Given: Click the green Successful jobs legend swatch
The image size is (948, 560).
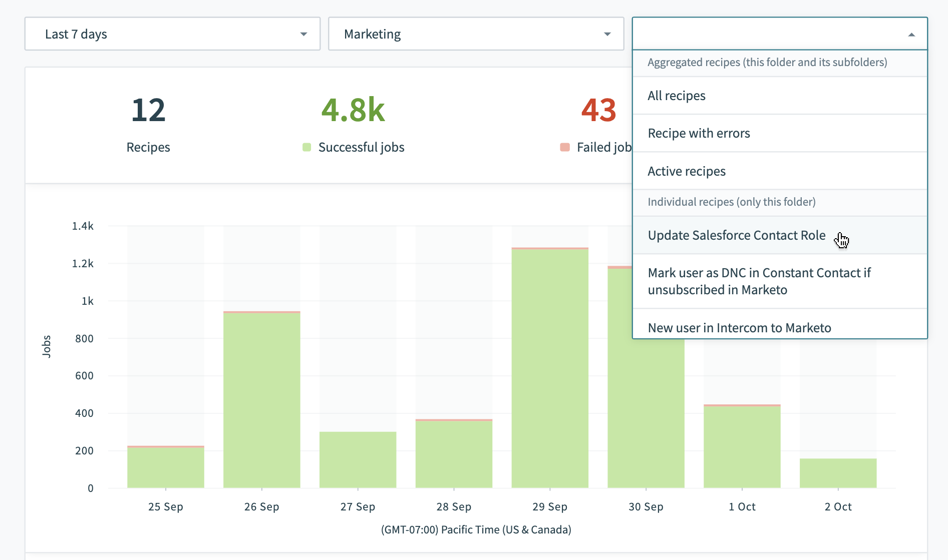Looking at the screenshot, I should point(307,147).
